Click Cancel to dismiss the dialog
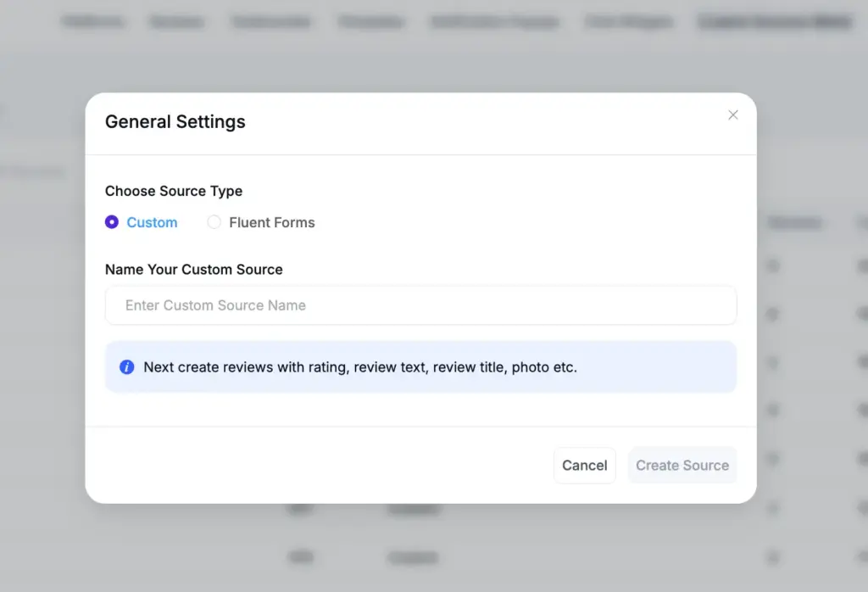This screenshot has width=868, height=592. click(584, 465)
